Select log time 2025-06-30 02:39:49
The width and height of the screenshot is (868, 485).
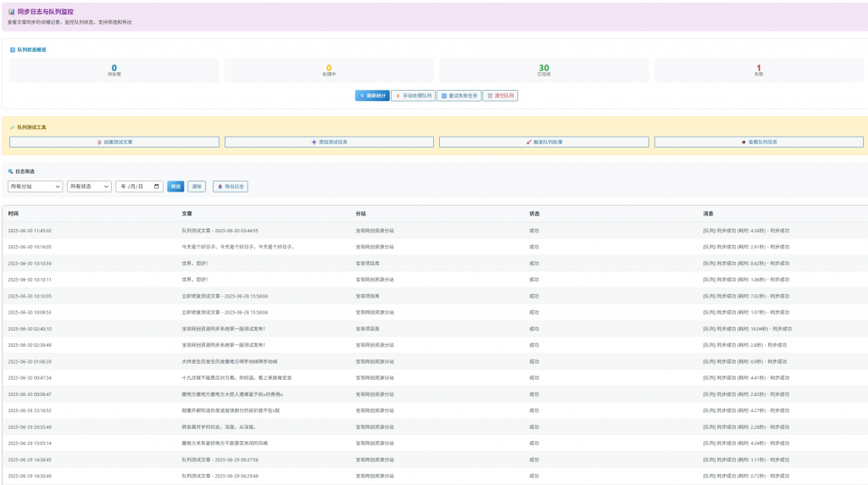click(30, 345)
